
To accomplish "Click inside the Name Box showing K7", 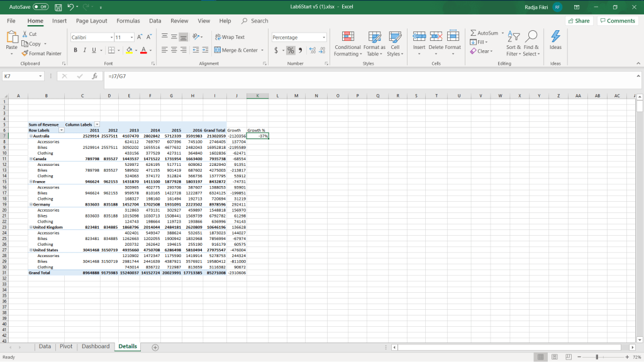I will [20, 76].
